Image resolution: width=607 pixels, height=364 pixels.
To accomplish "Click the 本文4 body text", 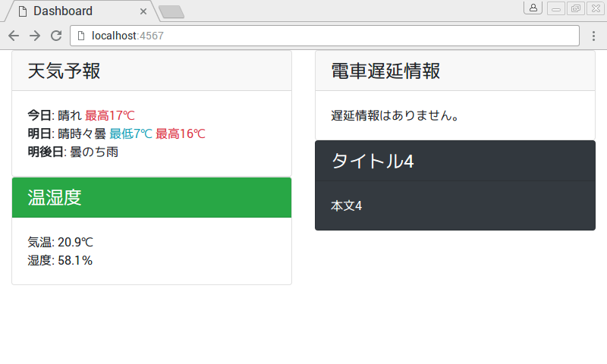I will [x=347, y=206].
